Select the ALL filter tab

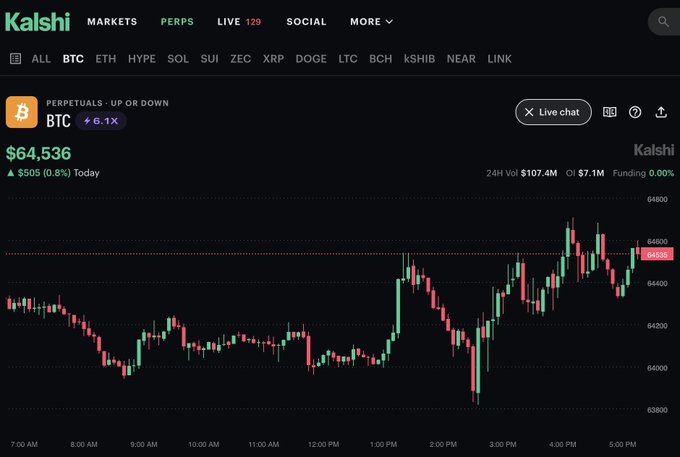coord(41,59)
